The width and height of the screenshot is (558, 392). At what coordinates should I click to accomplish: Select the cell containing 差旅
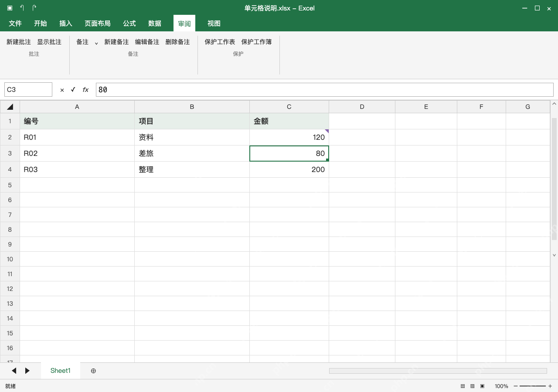point(192,153)
